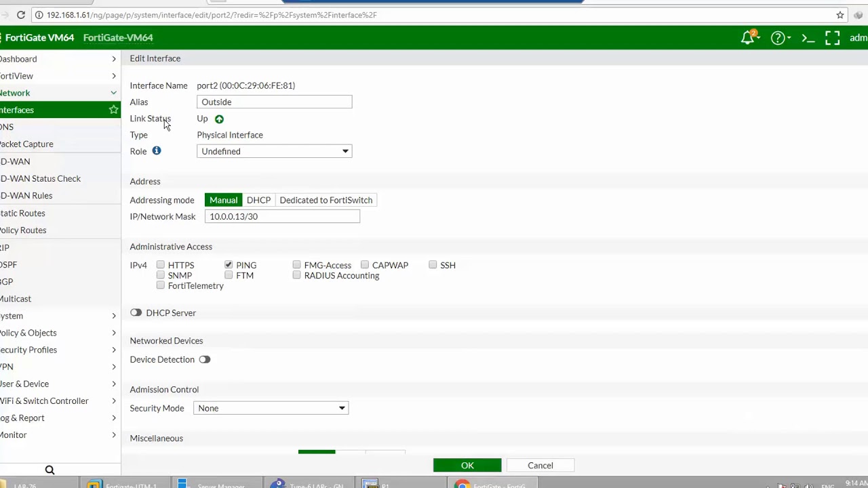Enable HTTPS administrative access
Image resolution: width=868 pixels, height=488 pixels.
[x=161, y=265]
